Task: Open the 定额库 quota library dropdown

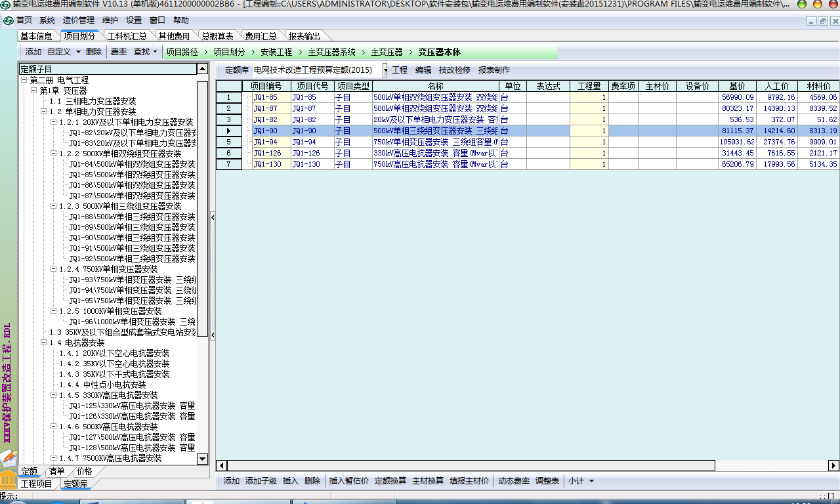Action: point(385,70)
